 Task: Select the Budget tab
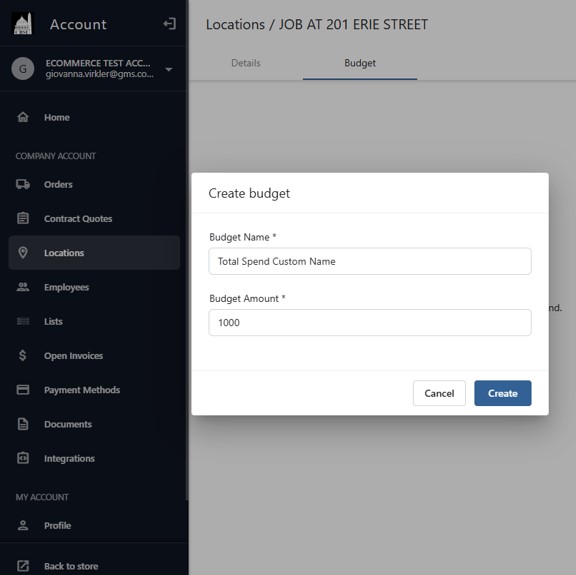[360, 63]
